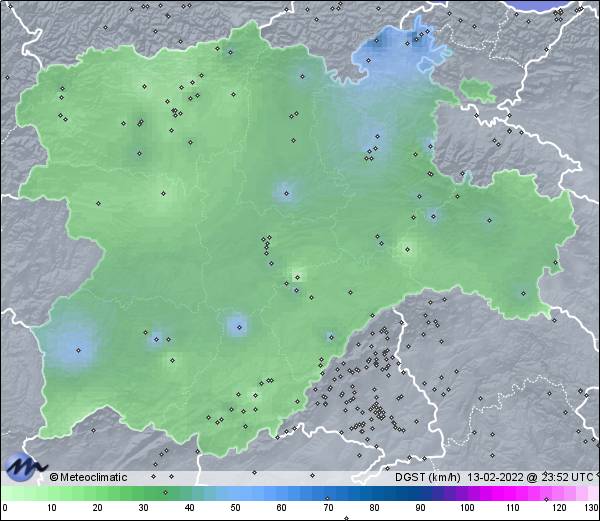Click the legend value 120
Viewport: 600px width, 521px height.
pos(559,508)
